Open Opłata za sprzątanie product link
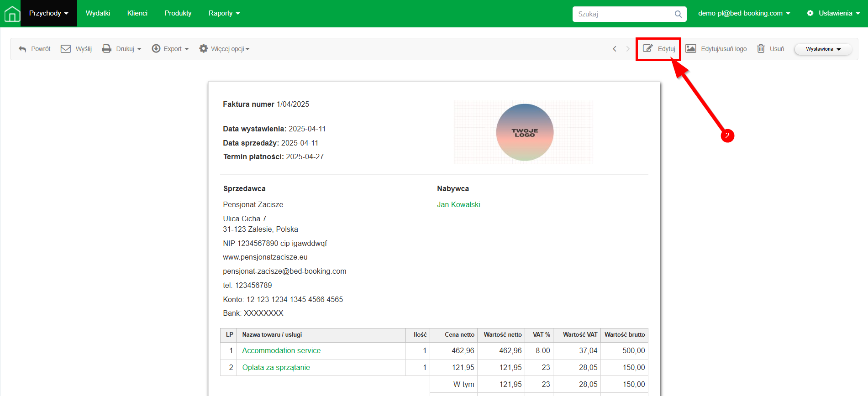 (276, 367)
